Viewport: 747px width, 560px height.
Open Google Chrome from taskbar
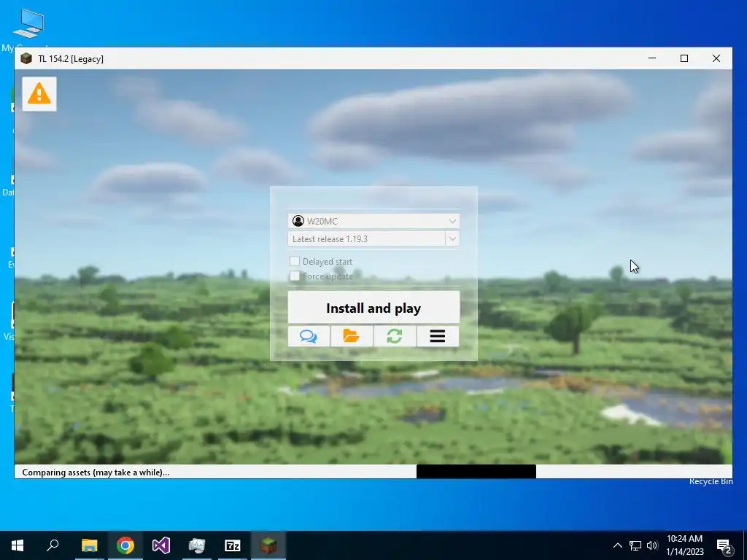pos(125,545)
